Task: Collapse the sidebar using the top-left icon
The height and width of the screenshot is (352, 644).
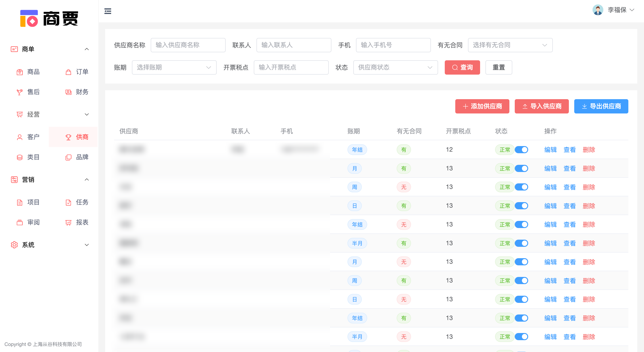Action: [x=108, y=11]
